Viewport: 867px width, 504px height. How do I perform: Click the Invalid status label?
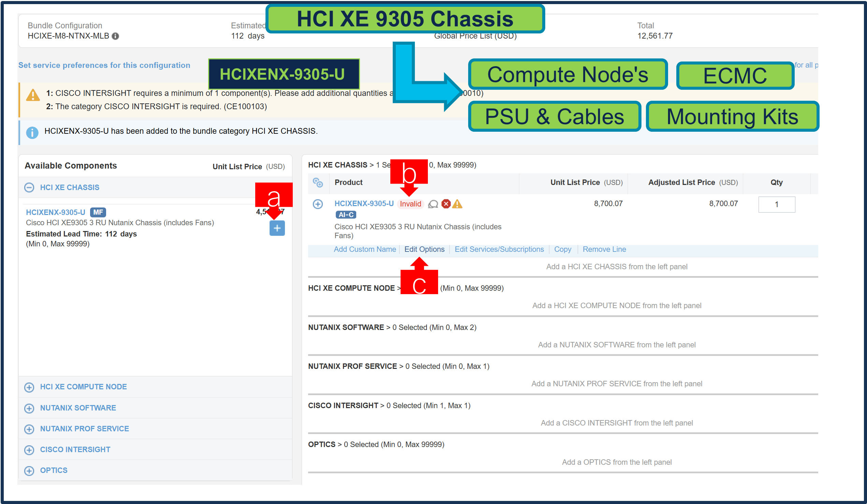click(x=410, y=204)
